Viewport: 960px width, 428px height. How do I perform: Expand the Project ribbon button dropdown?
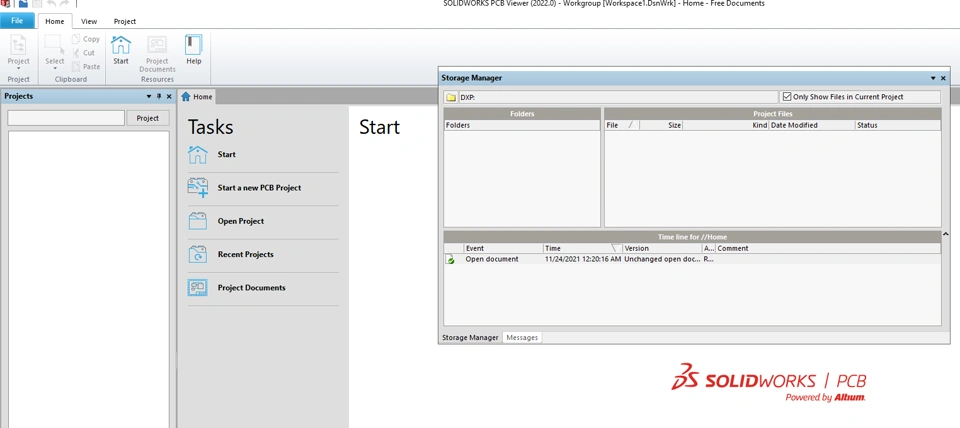pos(18,68)
